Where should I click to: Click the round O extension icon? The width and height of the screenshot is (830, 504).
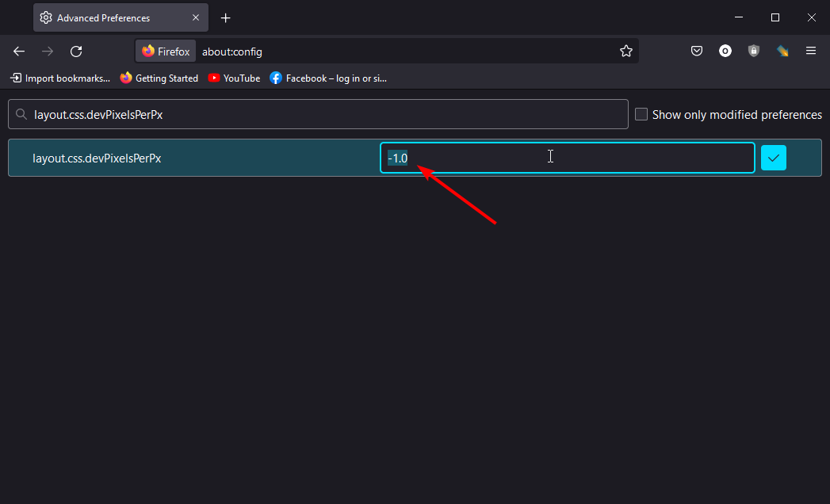(x=725, y=52)
